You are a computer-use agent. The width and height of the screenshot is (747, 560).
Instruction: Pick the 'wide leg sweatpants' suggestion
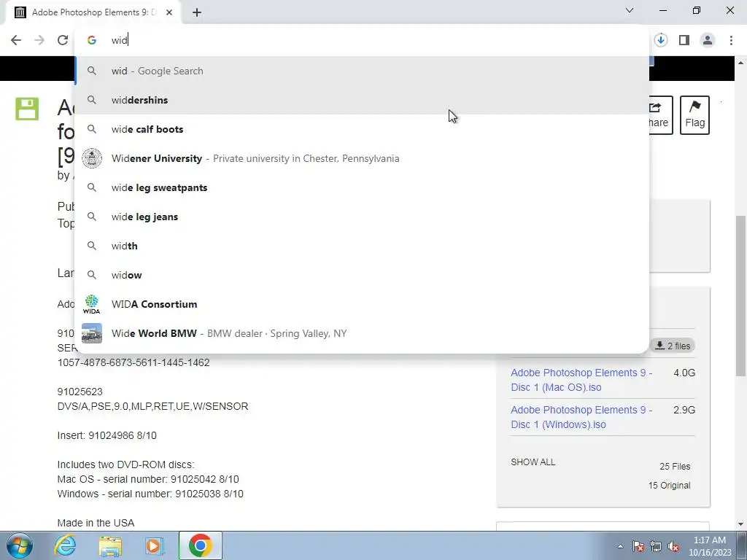click(362, 187)
